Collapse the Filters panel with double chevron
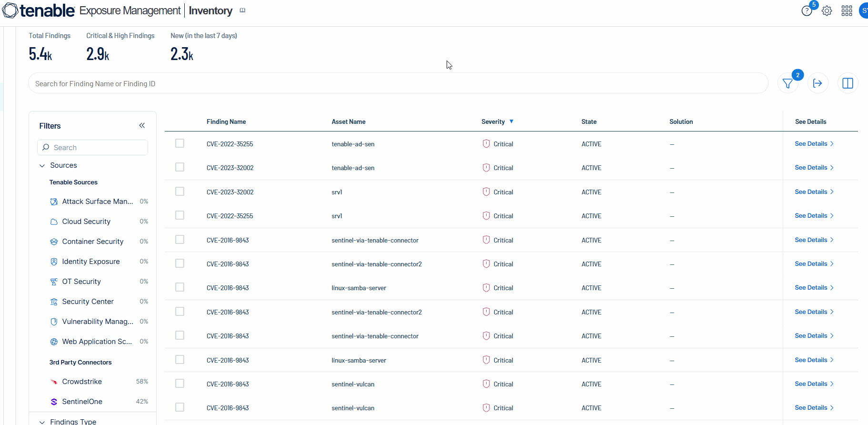 point(142,126)
